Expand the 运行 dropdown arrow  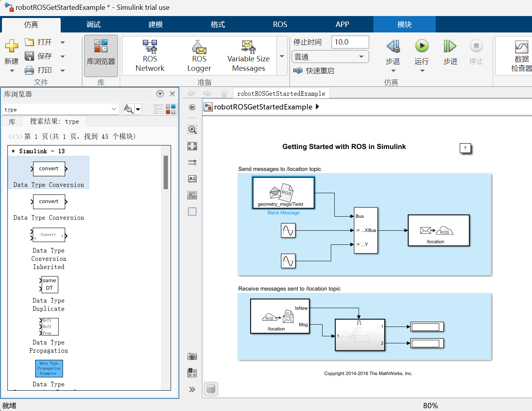coord(422,71)
